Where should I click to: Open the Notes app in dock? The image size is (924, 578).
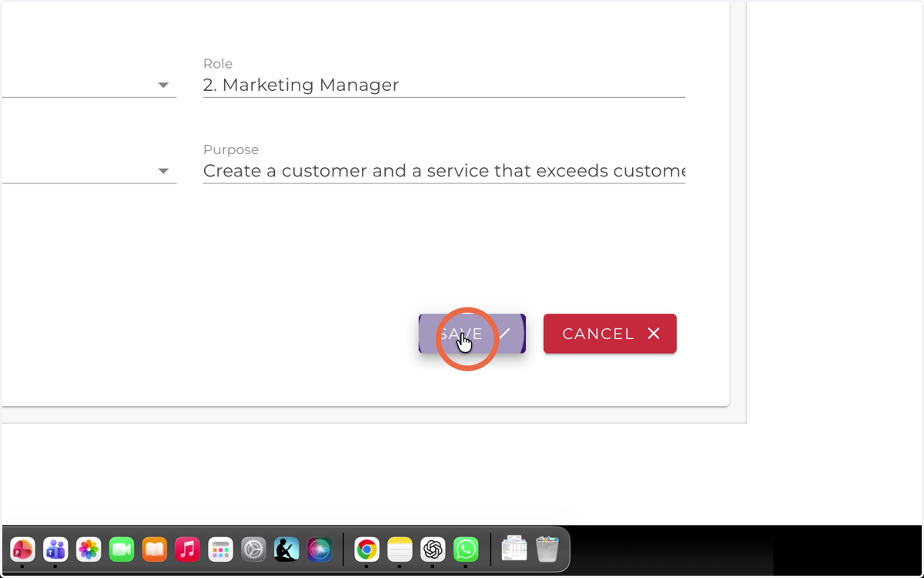[x=400, y=549]
